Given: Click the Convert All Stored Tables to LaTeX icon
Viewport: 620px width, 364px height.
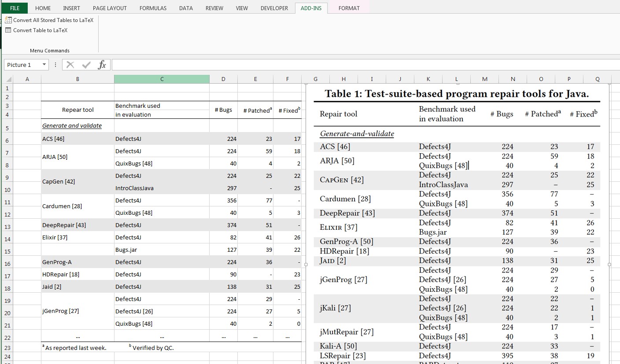Looking at the screenshot, I should 7,20.
